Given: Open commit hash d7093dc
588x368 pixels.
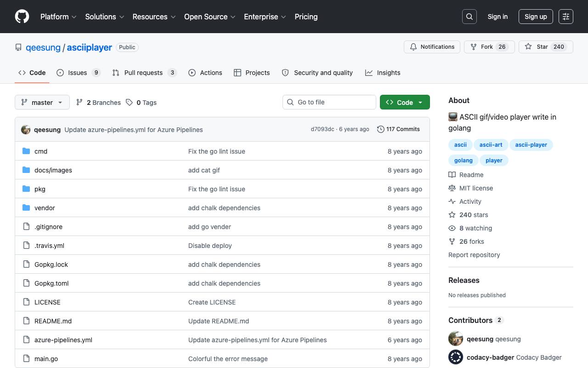Looking at the screenshot, I should point(322,129).
